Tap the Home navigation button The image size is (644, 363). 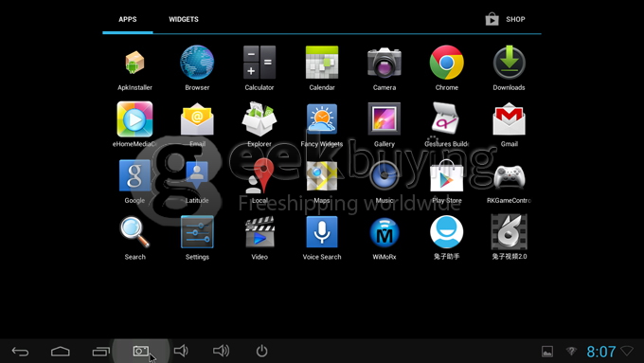tap(61, 351)
